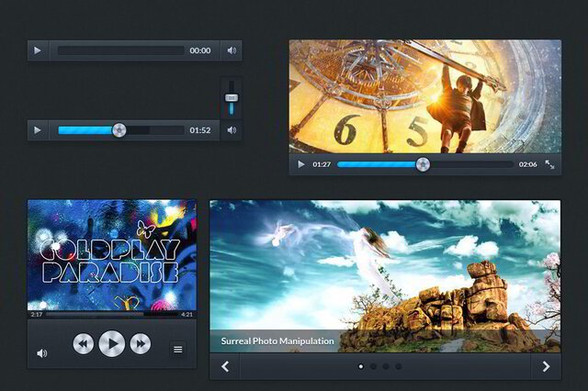
Task: Open the playlist menu icon
Action: point(178,349)
